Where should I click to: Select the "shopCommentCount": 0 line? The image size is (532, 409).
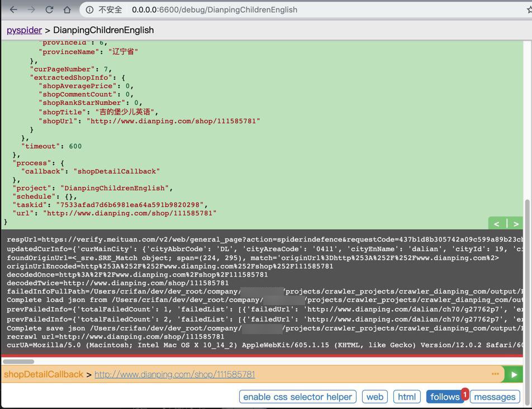point(86,94)
